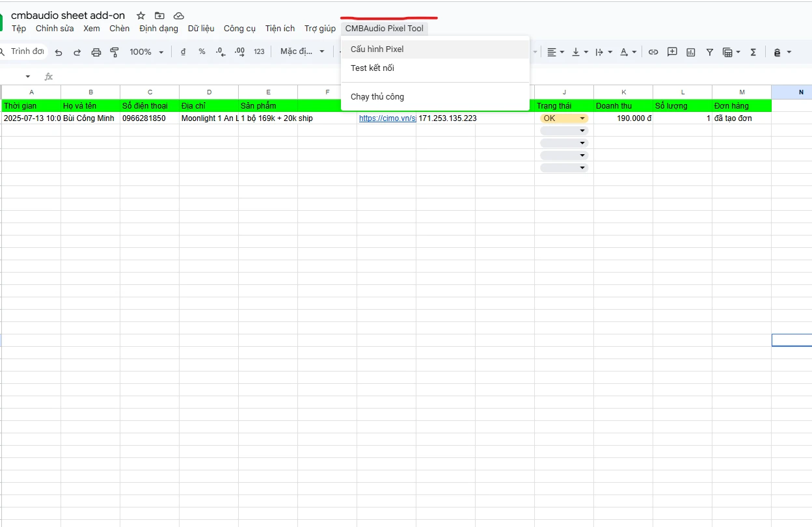Open the 100% zoom dropdown
The width and height of the screenshot is (812, 527).
146,52
